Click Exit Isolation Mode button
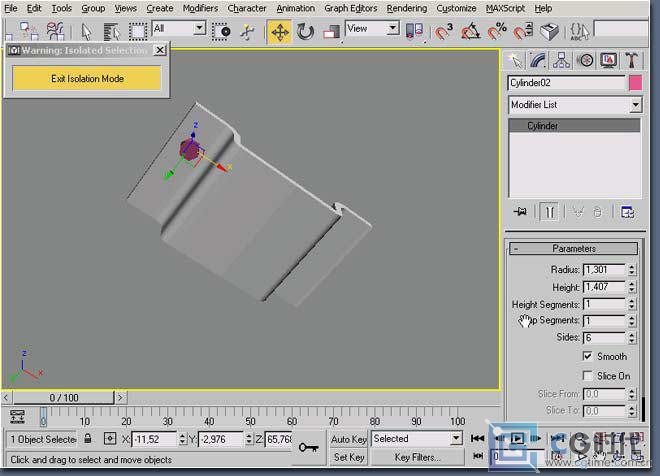The image size is (660, 476). point(87,78)
